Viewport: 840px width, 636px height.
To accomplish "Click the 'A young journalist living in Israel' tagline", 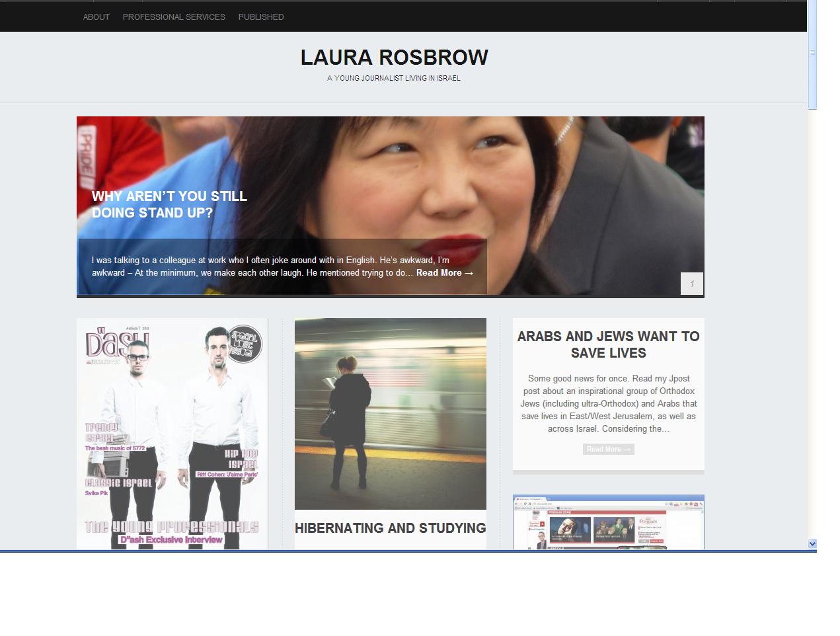I will (394, 78).
